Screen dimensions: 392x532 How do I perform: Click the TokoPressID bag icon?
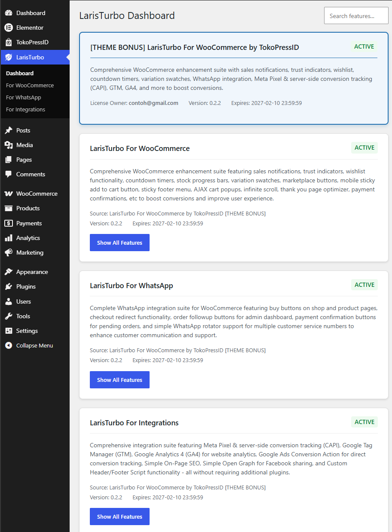[x=9, y=42]
